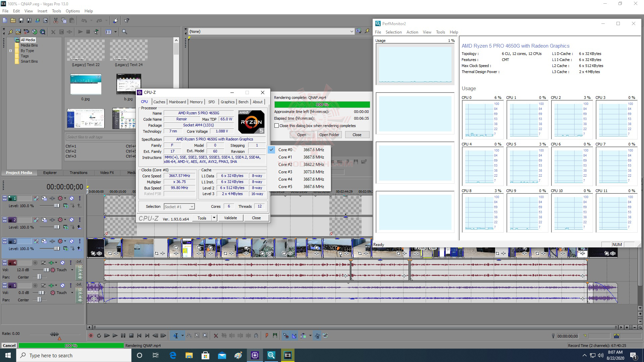The height and width of the screenshot is (362, 644).
Task: Open the Insert menu in Vegas Pro
Action: coord(42,11)
